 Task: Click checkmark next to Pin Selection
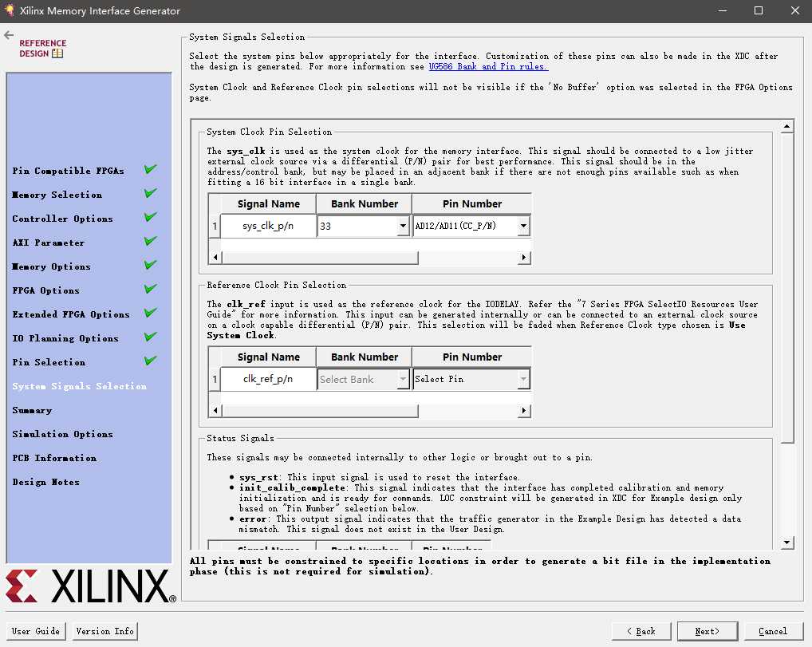coord(150,360)
